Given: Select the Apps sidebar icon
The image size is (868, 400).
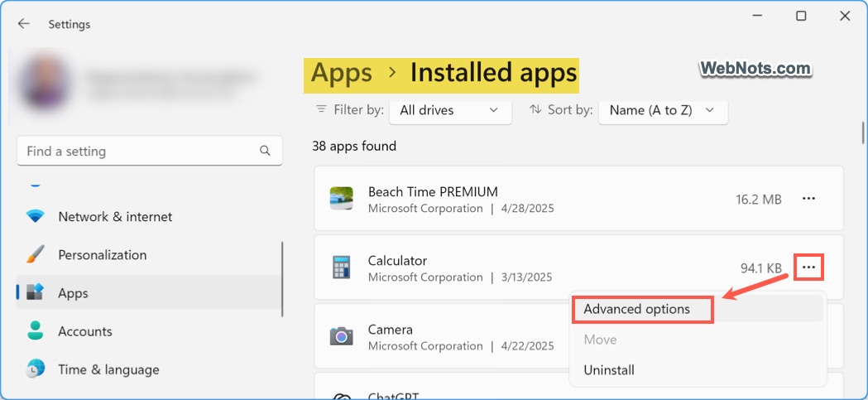Looking at the screenshot, I should coord(36,292).
